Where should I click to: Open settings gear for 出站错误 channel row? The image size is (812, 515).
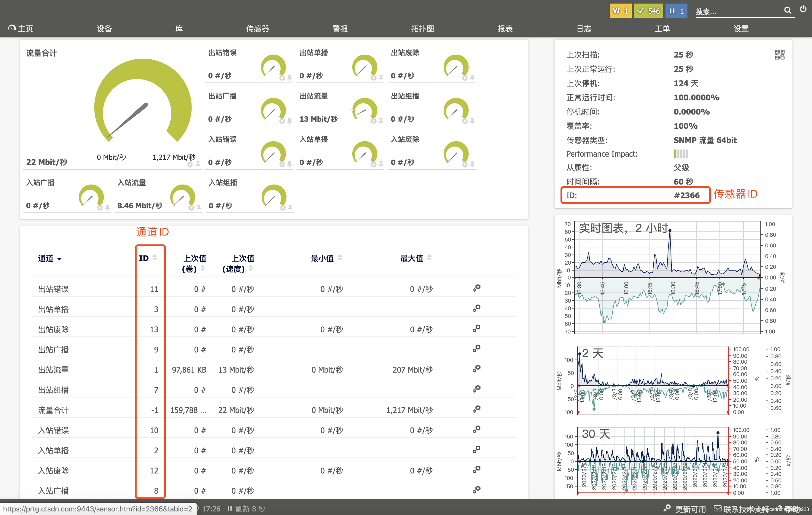477,288
